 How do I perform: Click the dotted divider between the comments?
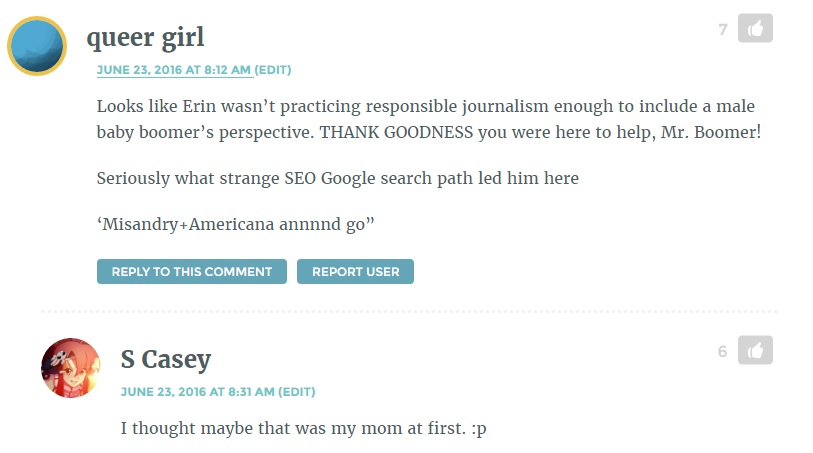tap(410, 312)
